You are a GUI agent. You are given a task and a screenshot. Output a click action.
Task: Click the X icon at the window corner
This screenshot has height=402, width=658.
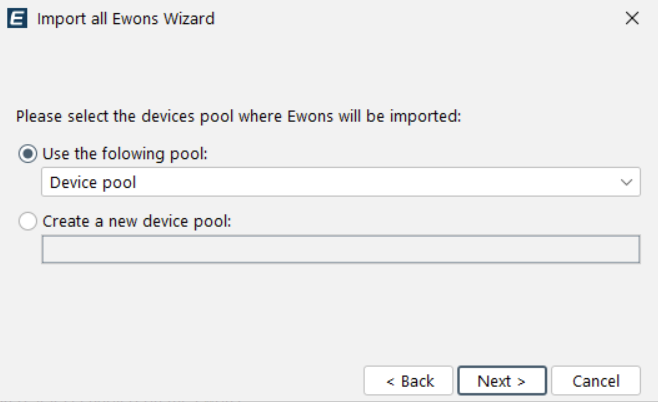[x=631, y=18]
